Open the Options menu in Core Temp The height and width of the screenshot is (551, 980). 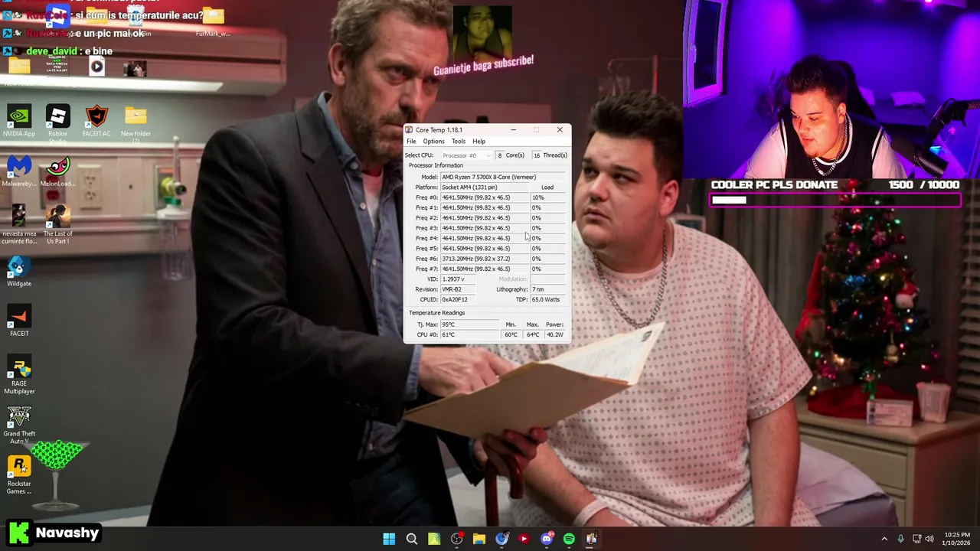click(433, 141)
